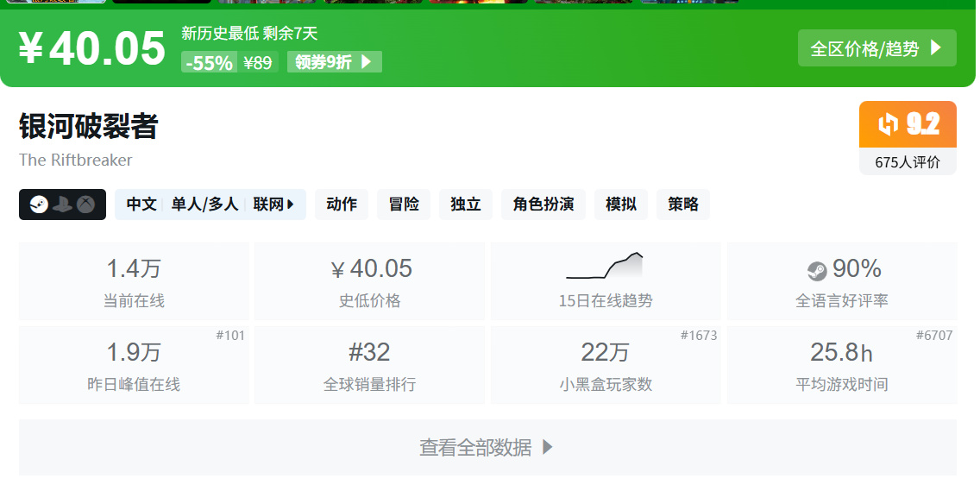Screen dimensions: 980x491
Task: Click the 单人/多人 label
Action: pos(204,205)
